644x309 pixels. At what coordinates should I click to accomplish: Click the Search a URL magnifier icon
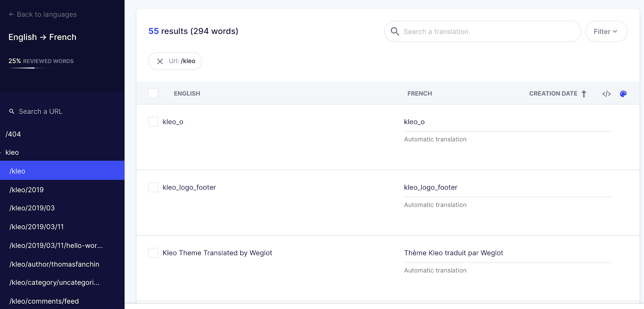(x=12, y=111)
